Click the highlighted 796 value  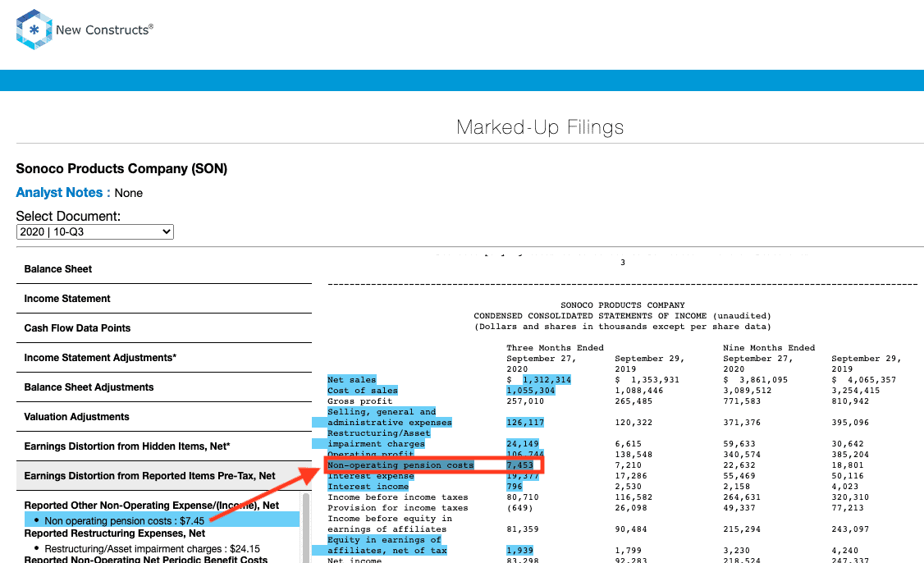pyautogui.click(x=515, y=487)
